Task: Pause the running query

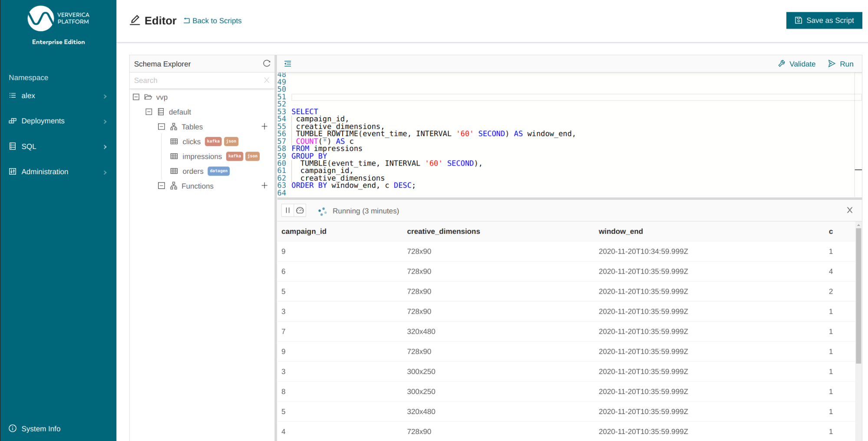Action: (x=287, y=211)
